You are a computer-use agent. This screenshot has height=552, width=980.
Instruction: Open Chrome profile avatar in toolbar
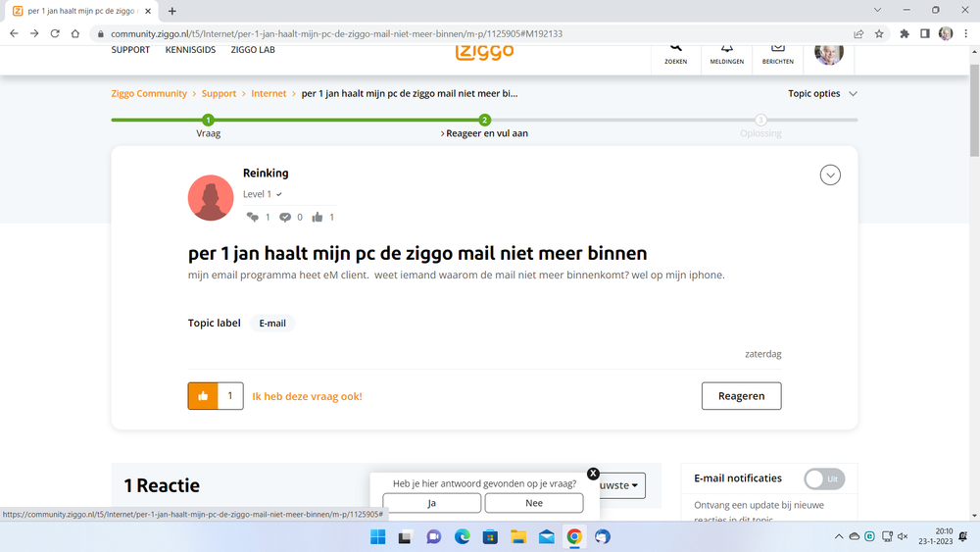tap(946, 33)
